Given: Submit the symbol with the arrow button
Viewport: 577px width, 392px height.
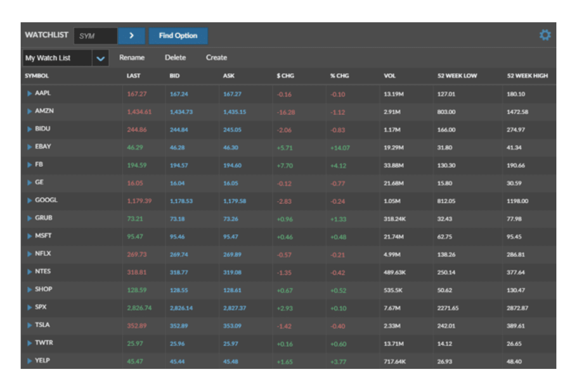Looking at the screenshot, I should pyautogui.click(x=131, y=35).
